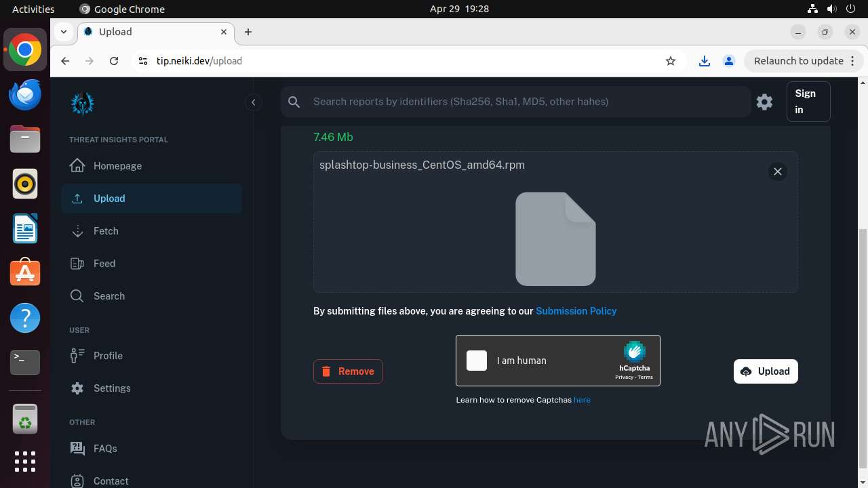
Task: Open Ubuntu Software from the dock
Action: click(25, 273)
